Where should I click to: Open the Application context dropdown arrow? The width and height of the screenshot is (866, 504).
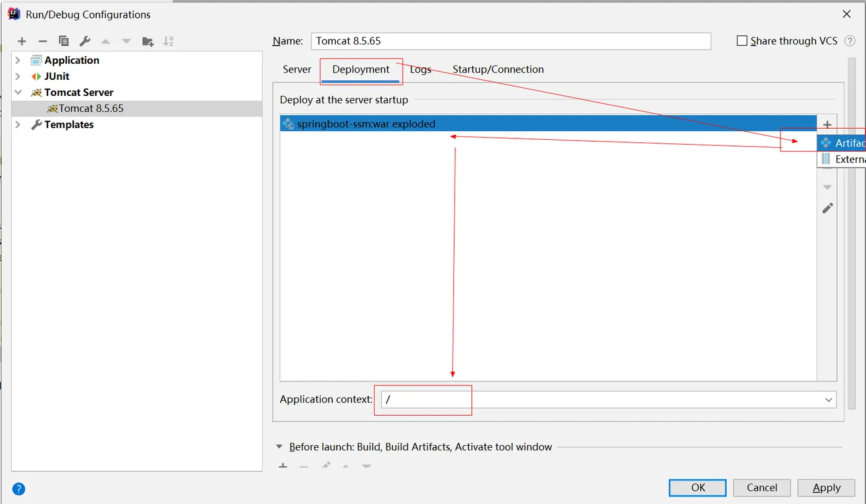click(828, 400)
